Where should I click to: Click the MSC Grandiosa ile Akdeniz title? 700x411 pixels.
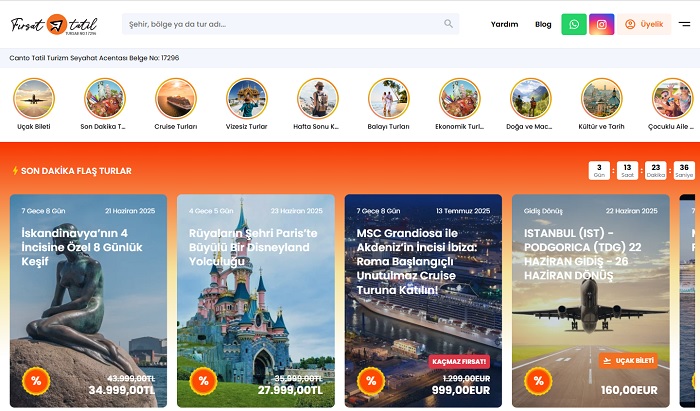[x=417, y=262]
